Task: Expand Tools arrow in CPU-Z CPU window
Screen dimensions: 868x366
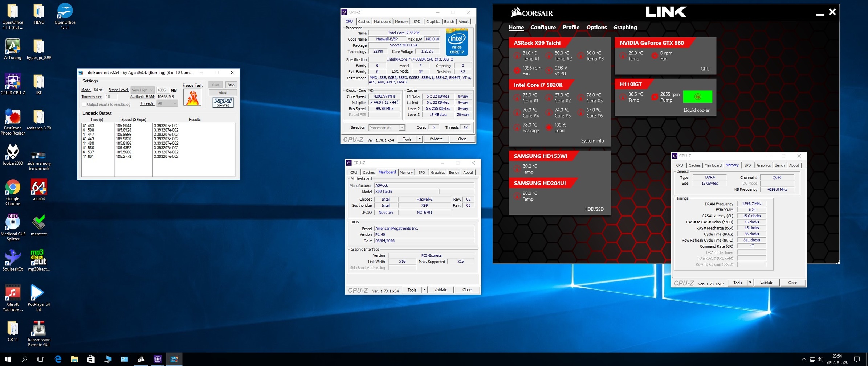Action: [x=419, y=139]
